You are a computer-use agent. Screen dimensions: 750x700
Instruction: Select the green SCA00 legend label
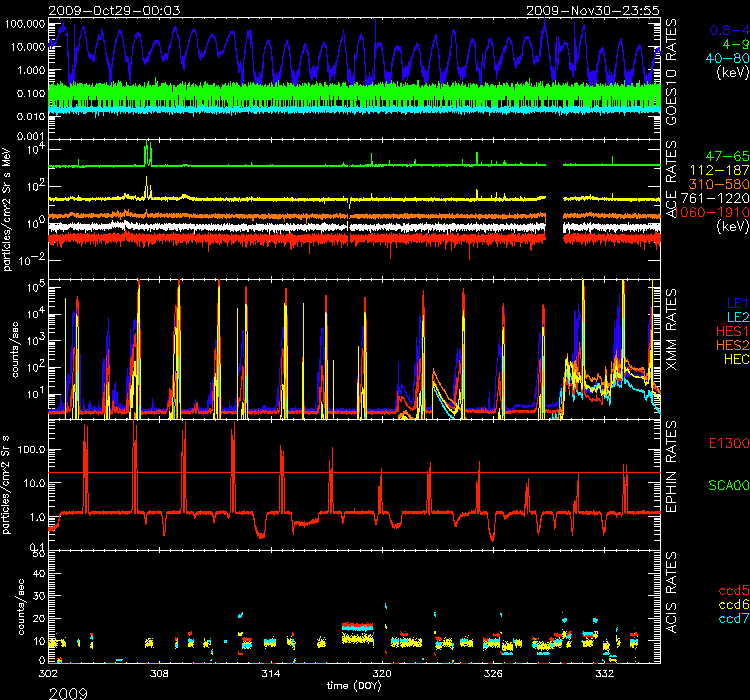click(x=720, y=487)
